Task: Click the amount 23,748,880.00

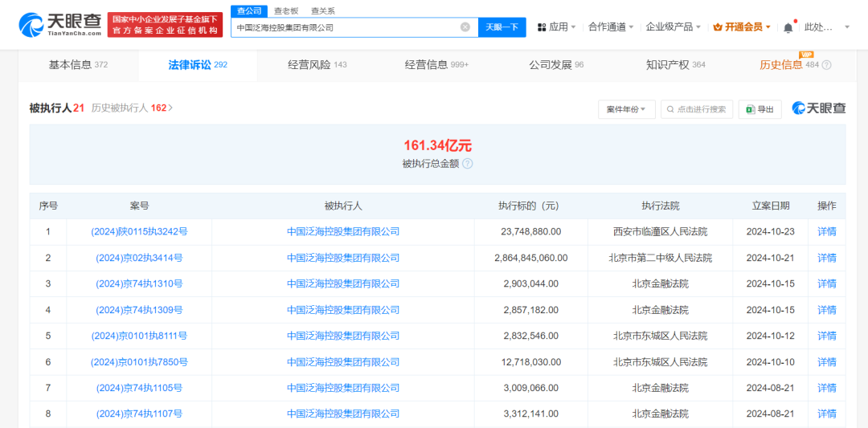Action: point(531,232)
